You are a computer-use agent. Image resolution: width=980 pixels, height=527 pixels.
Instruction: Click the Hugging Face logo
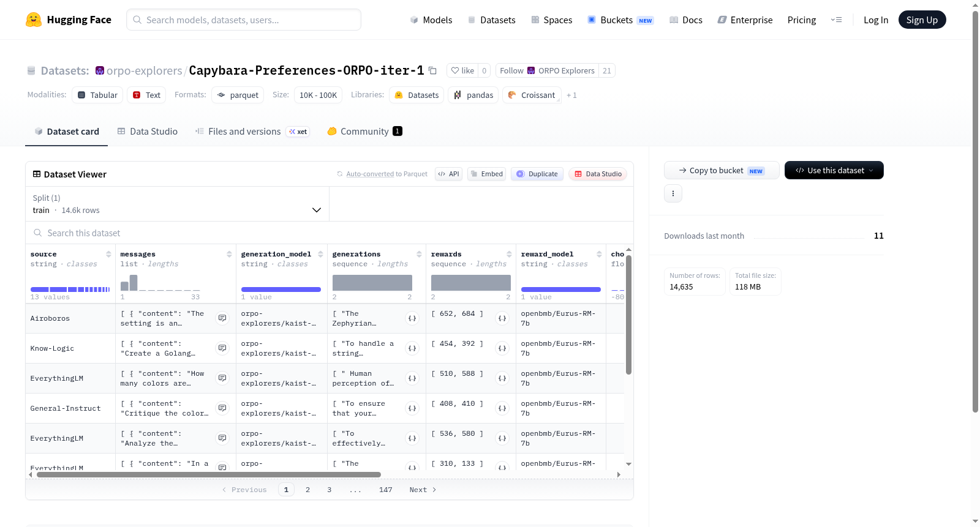34,20
